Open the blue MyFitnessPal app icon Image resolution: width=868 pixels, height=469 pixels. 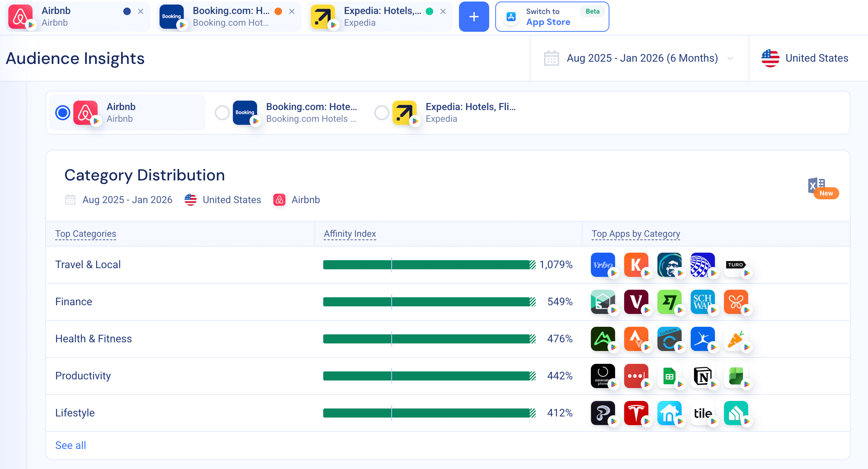coord(702,339)
